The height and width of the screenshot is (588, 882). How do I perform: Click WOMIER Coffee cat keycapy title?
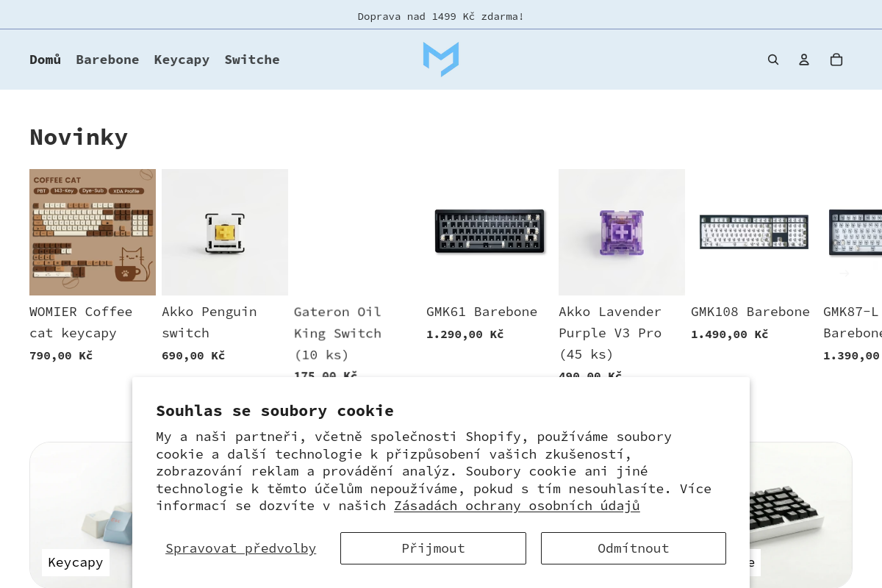[81, 322]
